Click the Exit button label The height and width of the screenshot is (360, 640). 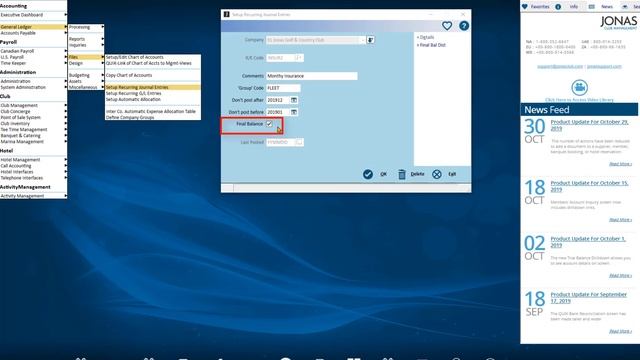click(452, 174)
